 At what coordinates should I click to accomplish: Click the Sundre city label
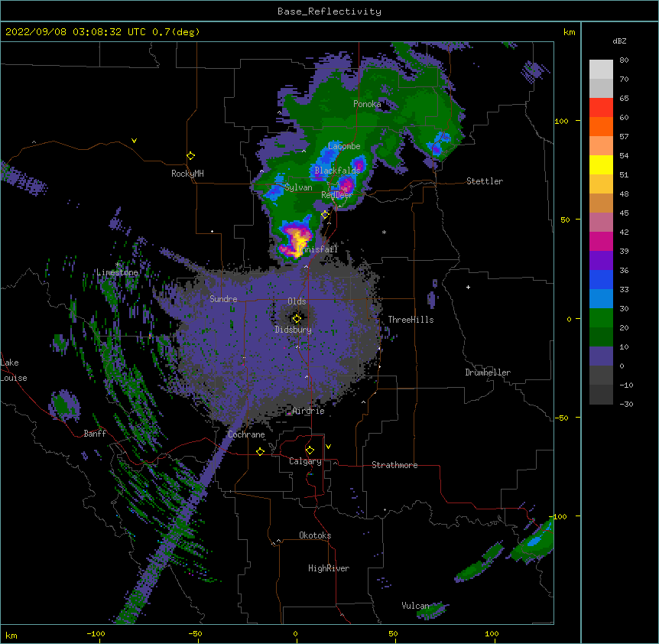223,299
